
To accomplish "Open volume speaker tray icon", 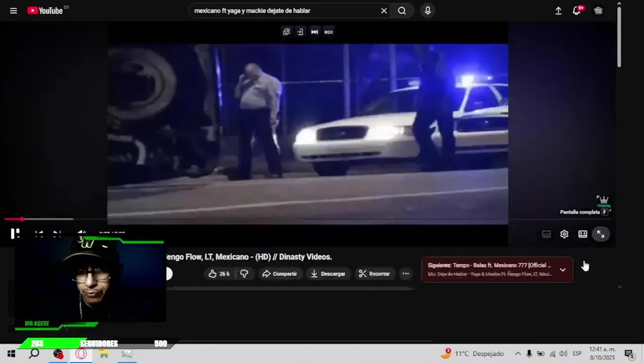I will click(x=563, y=353).
